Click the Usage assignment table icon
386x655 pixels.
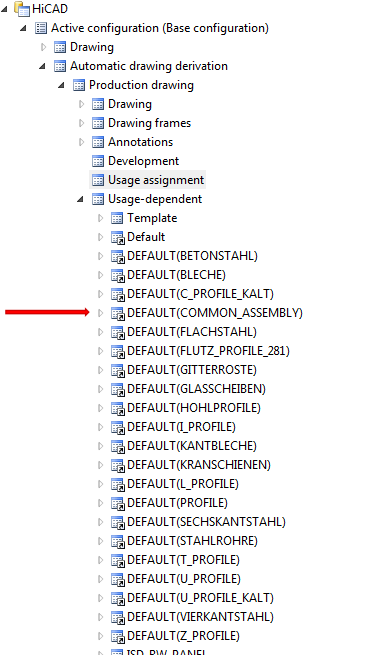[x=98, y=180]
